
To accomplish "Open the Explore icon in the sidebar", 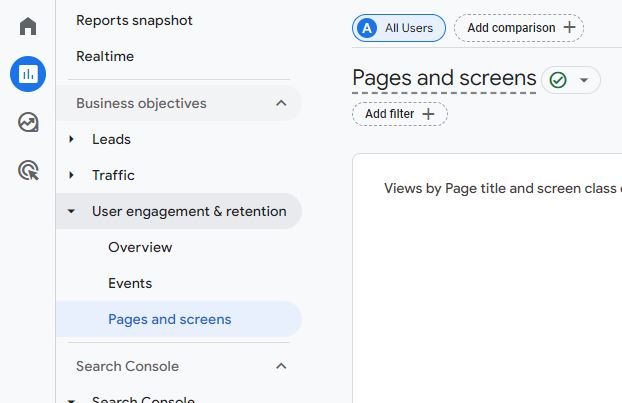I will pos(28,122).
